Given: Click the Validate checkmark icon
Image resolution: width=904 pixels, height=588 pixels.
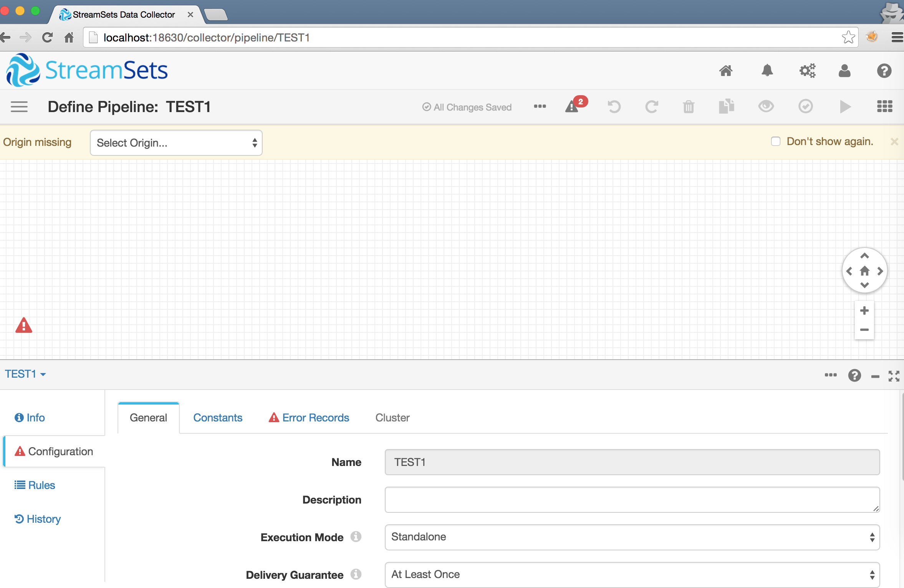Looking at the screenshot, I should [x=806, y=106].
